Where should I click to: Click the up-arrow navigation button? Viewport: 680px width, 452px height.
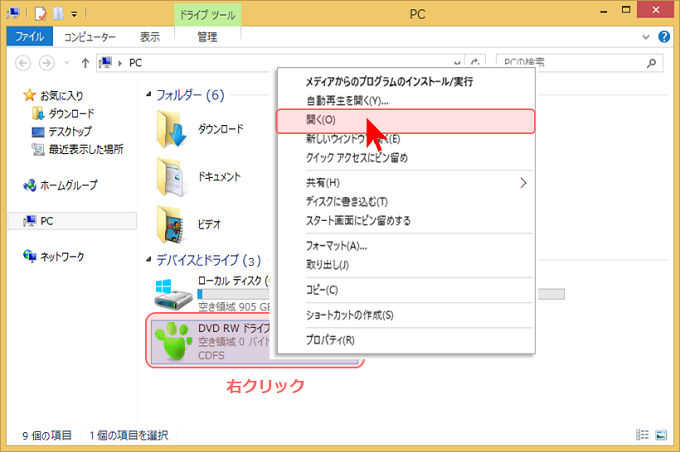tap(85, 63)
